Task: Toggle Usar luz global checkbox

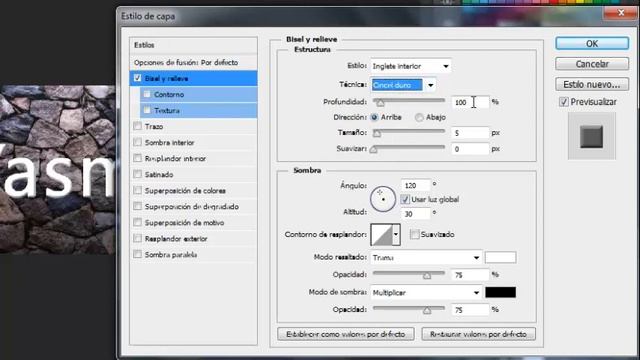Action: pos(405,199)
